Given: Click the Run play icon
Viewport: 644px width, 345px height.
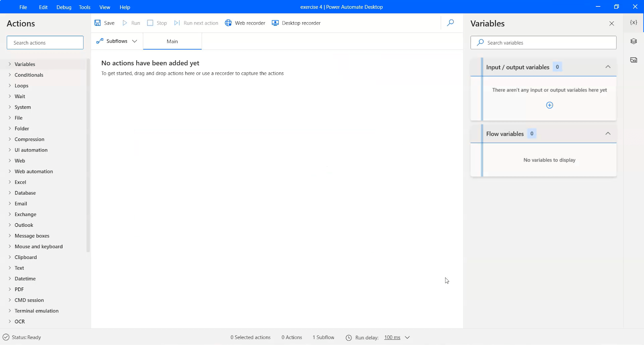Looking at the screenshot, I should 125,23.
